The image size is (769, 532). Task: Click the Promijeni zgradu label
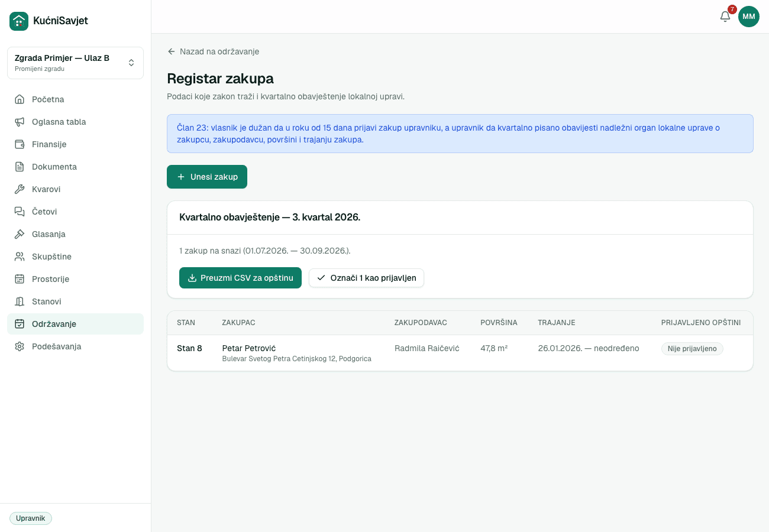tap(40, 69)
